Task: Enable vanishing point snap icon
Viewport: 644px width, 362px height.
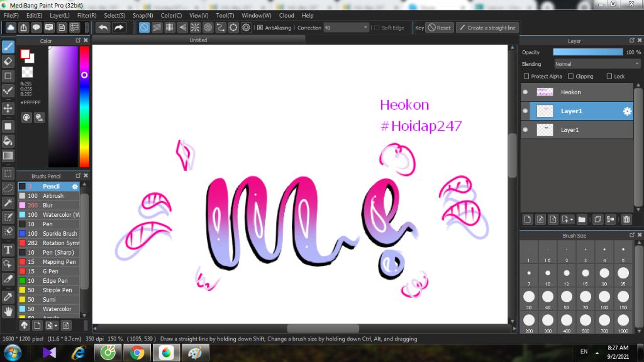Action: point(182,28)
